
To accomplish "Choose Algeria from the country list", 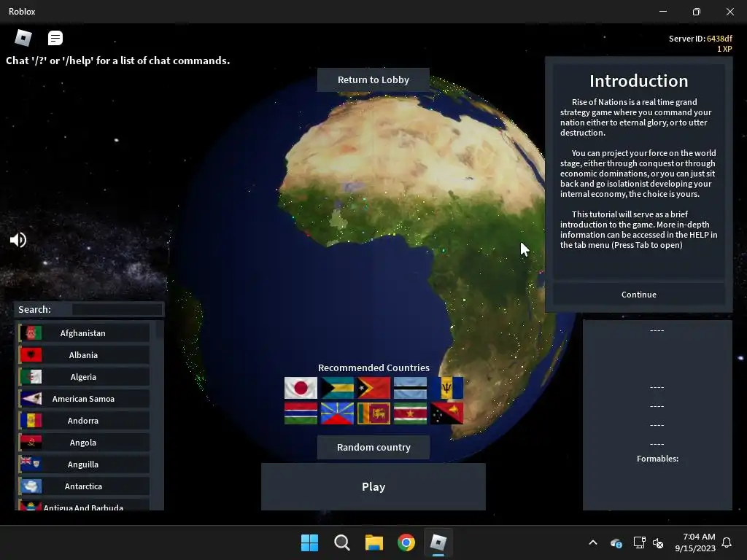I will point(84,377).
